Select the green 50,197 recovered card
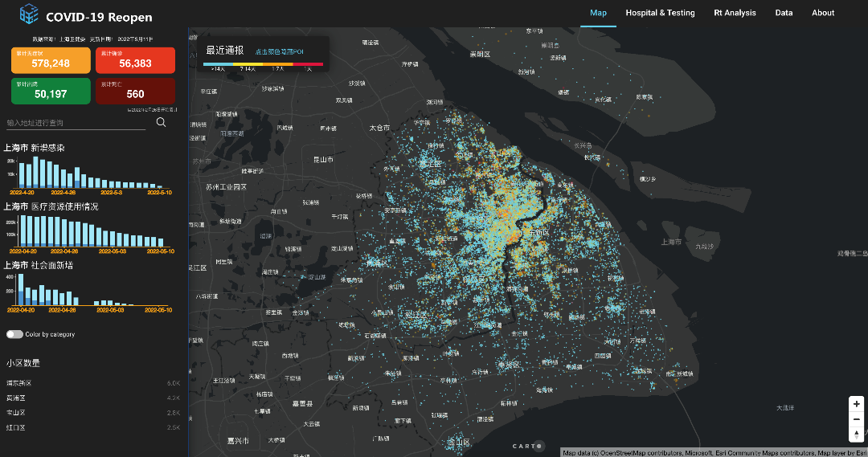 pos(51,91)
